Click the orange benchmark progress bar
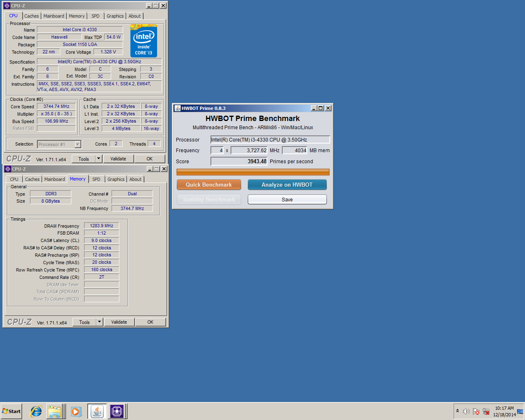 pyautogui.click(x=253, y=172)
